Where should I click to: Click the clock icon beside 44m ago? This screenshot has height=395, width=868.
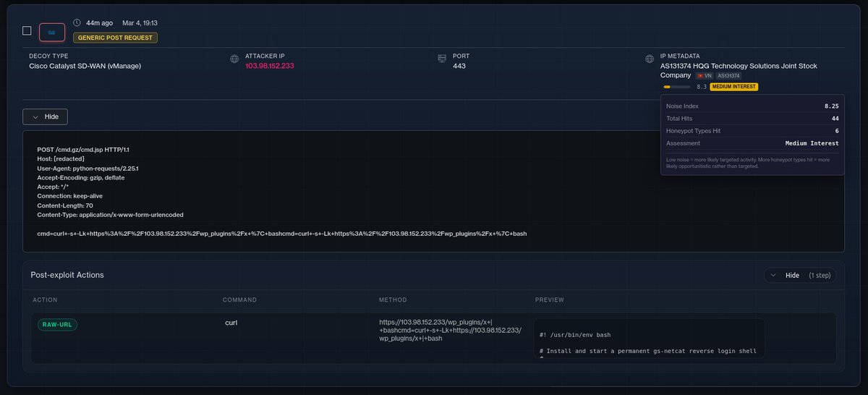pyautogui.click(x=77, y=23)
